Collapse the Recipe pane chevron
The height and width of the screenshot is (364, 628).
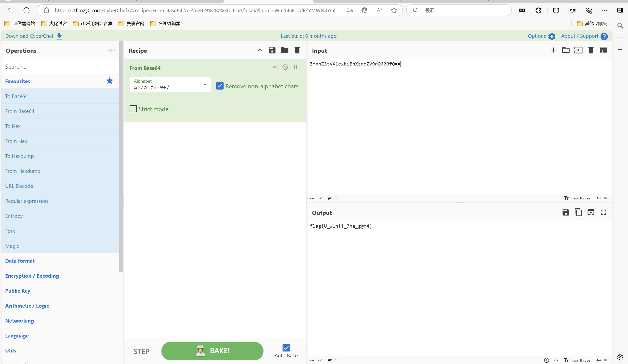[259, 50]
